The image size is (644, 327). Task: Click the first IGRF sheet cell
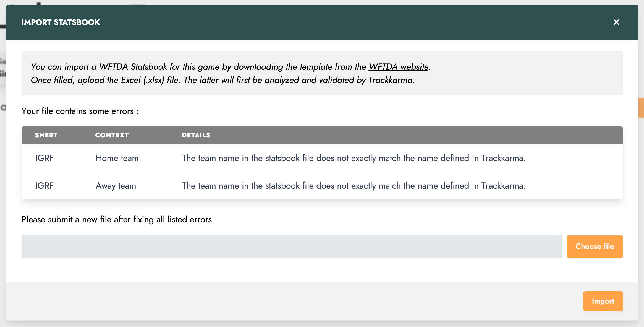pyautogui.click(x=44, y=158)
